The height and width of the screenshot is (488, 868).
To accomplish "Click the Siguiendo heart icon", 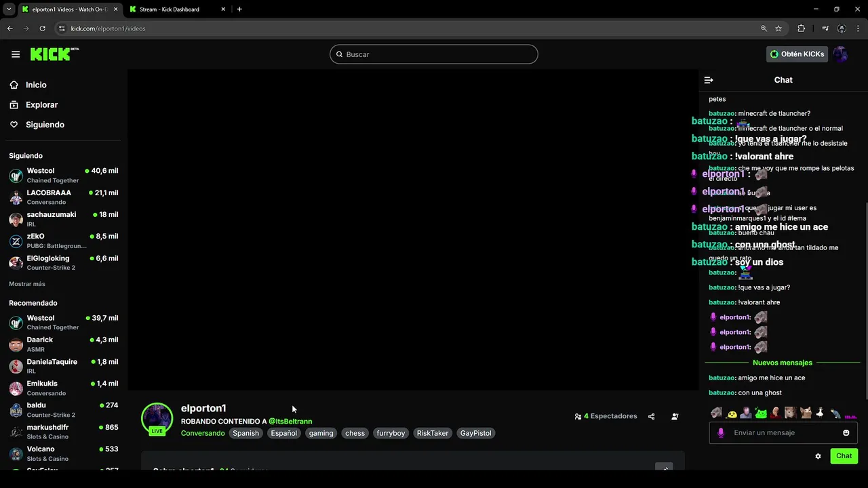I will [14, 125].
